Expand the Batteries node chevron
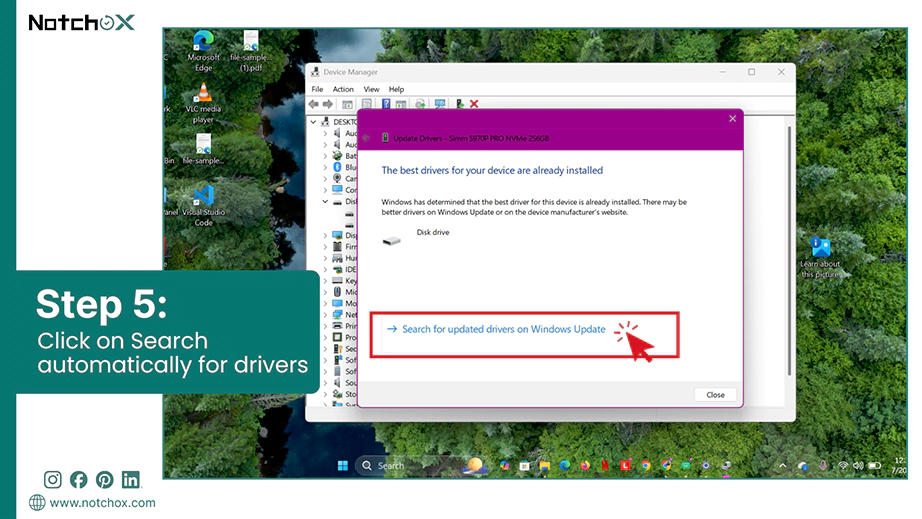This screenshot has height=519, width=922. coord(325,156)
